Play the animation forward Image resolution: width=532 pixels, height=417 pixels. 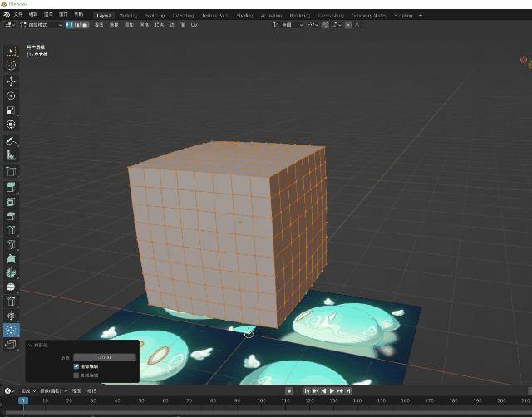[x=332, y=391]
